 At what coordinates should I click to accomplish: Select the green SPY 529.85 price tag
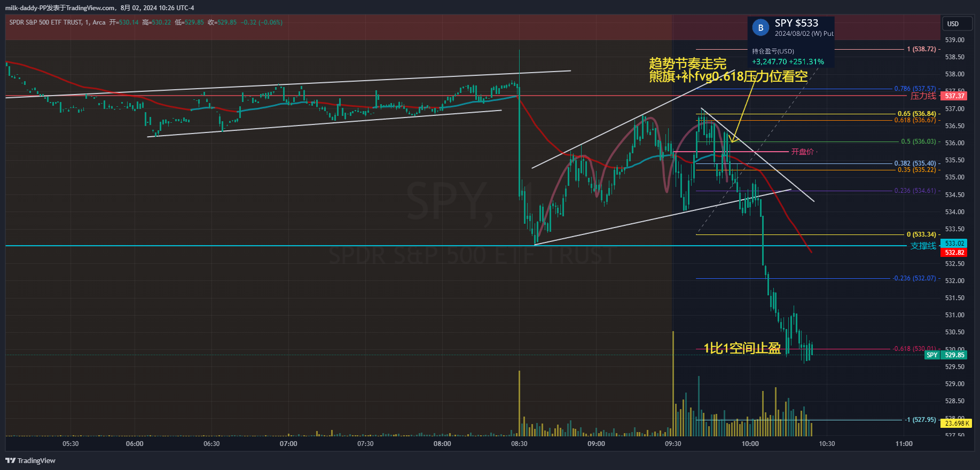tap(946, 355)
